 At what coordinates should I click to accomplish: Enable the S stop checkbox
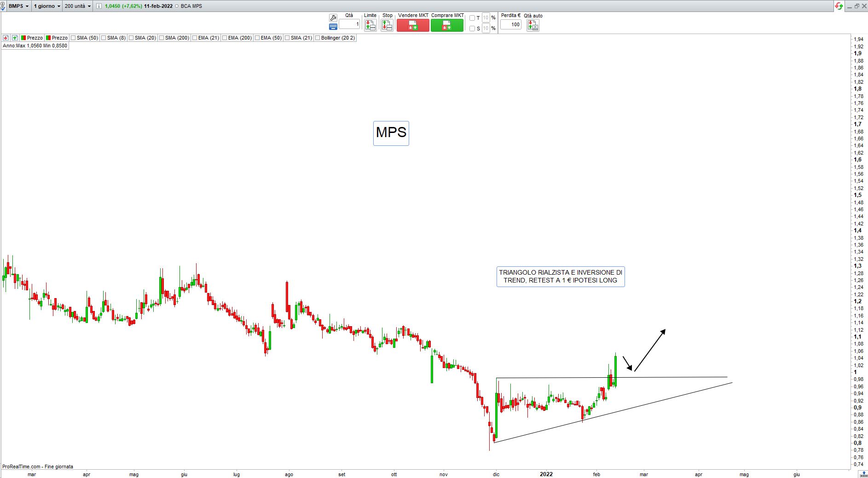click(472, 29)
